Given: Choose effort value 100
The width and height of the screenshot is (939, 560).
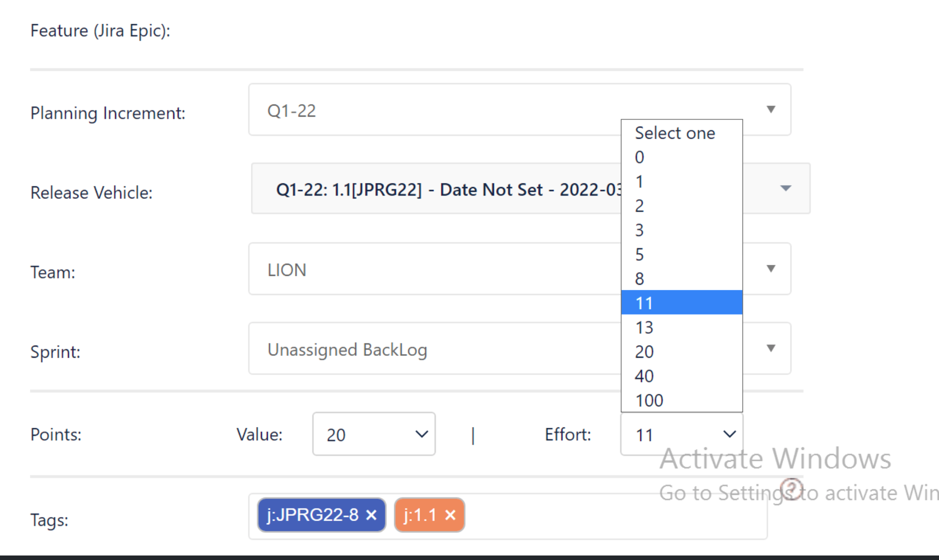Looking at the screenshot, I should [x=649, y=400].
